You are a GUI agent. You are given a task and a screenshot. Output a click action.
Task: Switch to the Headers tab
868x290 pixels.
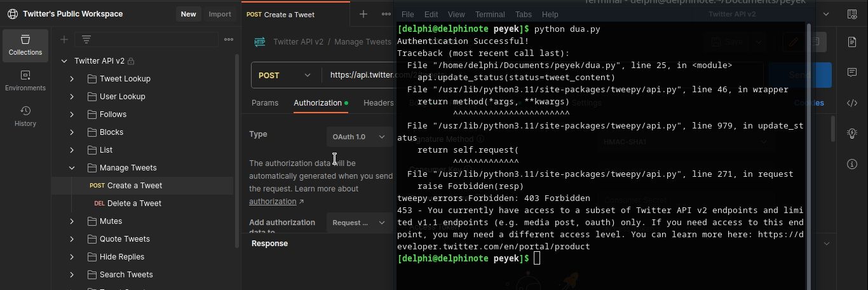tap(379, 102)
